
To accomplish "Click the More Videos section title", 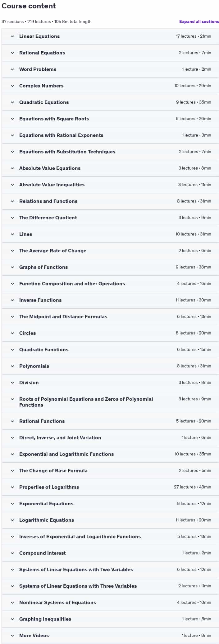I will coord(34,636).
